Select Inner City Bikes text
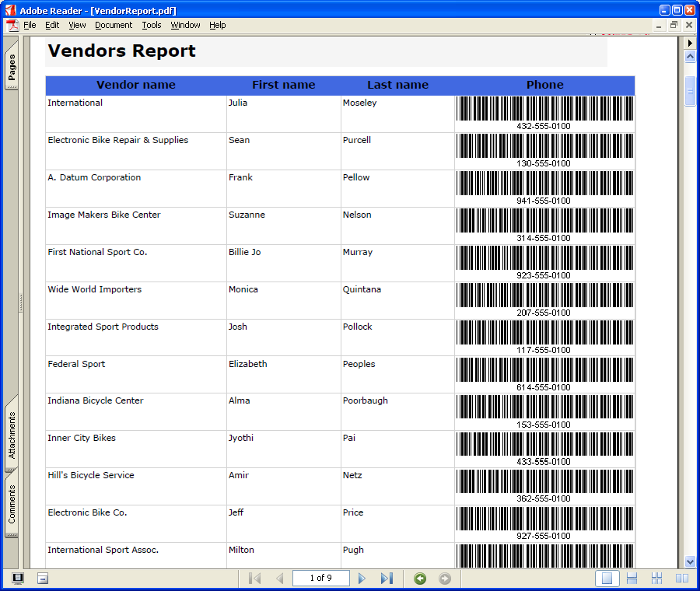The image size is (700, 591). pyautogui.click(x=82, y=438)
